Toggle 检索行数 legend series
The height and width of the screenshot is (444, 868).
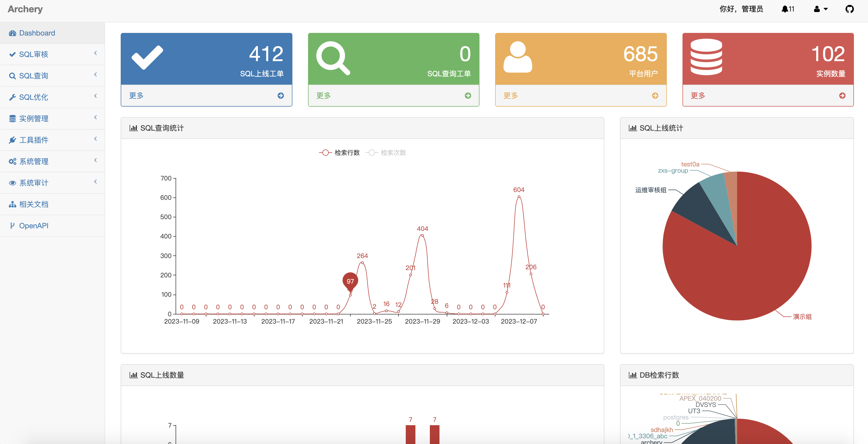(x=339, y=153)
